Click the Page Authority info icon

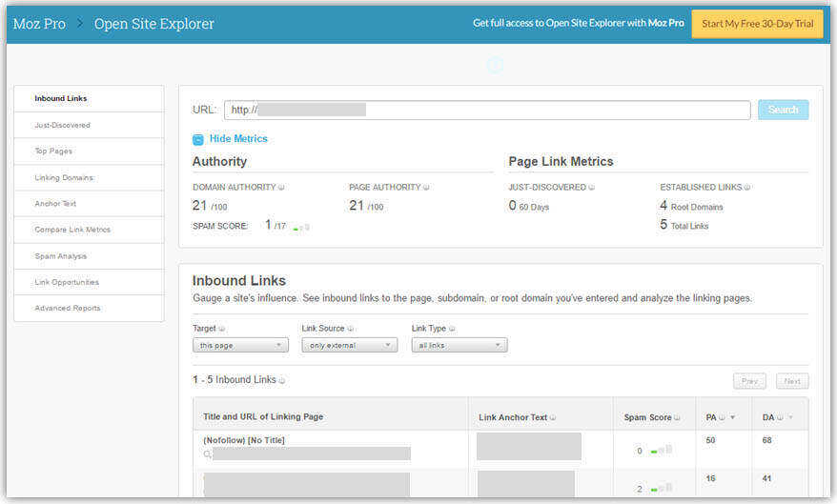point(426,188)
